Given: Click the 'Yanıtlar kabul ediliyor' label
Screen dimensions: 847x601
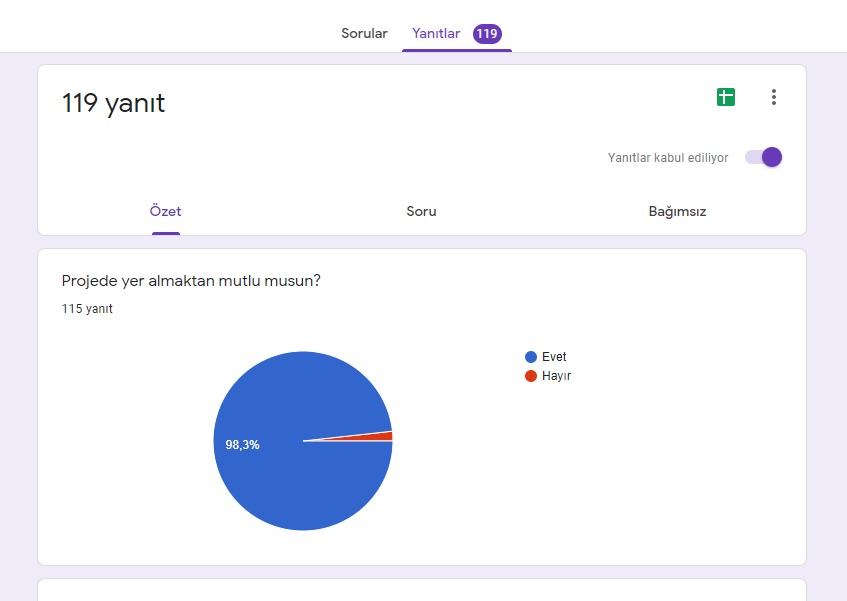Looking at the screenshot, I should (667, 158).
